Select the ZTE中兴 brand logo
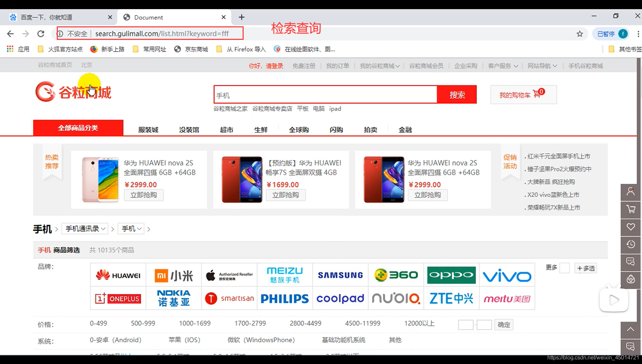 [x=451, y=298]
